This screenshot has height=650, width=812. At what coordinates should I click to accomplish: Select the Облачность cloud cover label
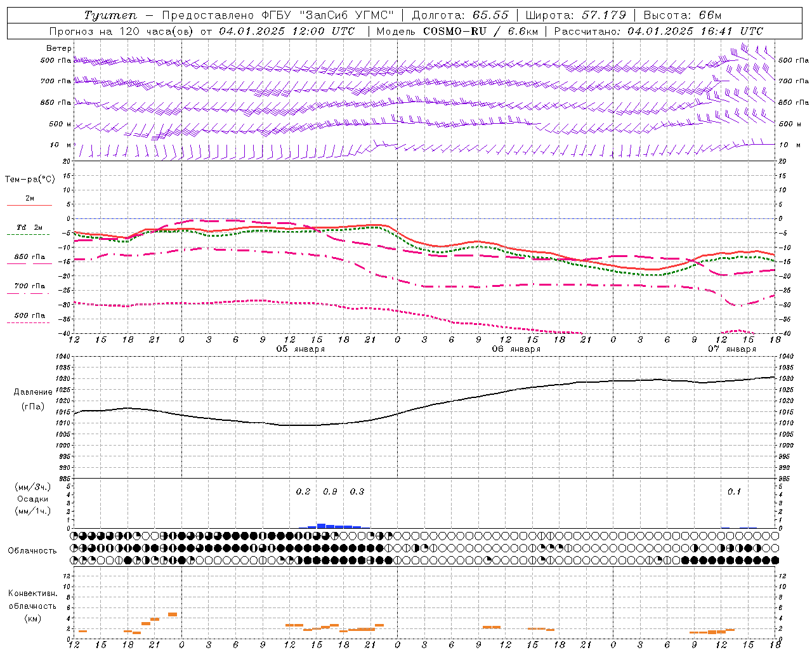(x=32, y=551)
